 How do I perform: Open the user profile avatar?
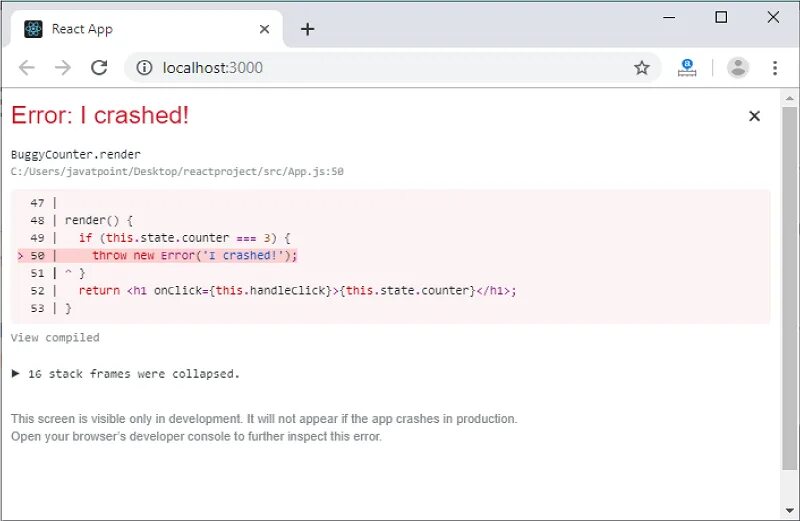pos(738,67)
